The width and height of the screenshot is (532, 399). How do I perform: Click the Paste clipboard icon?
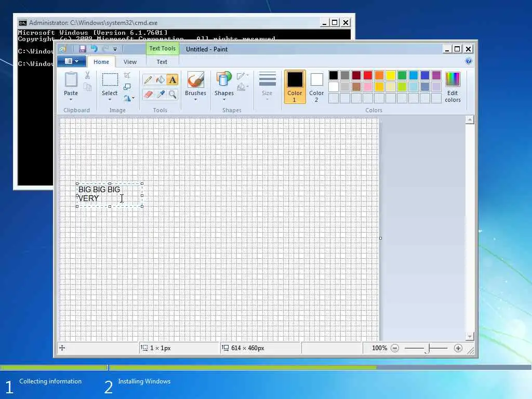71,79
